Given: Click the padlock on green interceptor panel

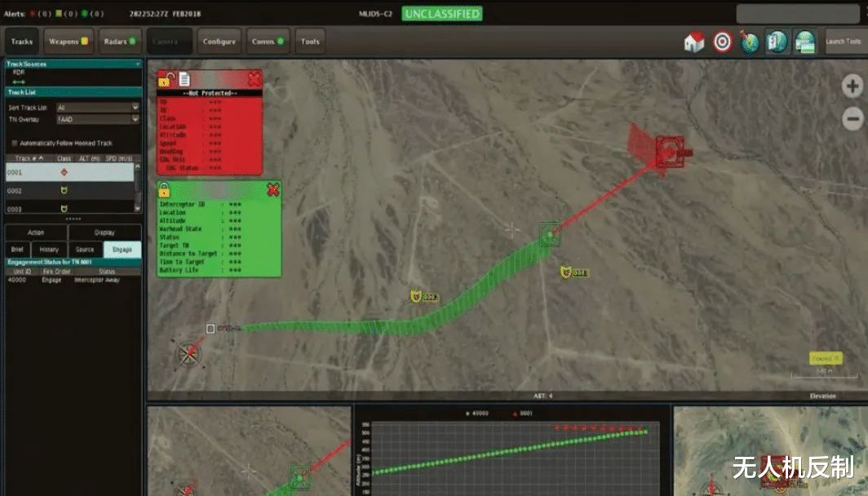Looking at the screenshot, I should pos(164,190).
